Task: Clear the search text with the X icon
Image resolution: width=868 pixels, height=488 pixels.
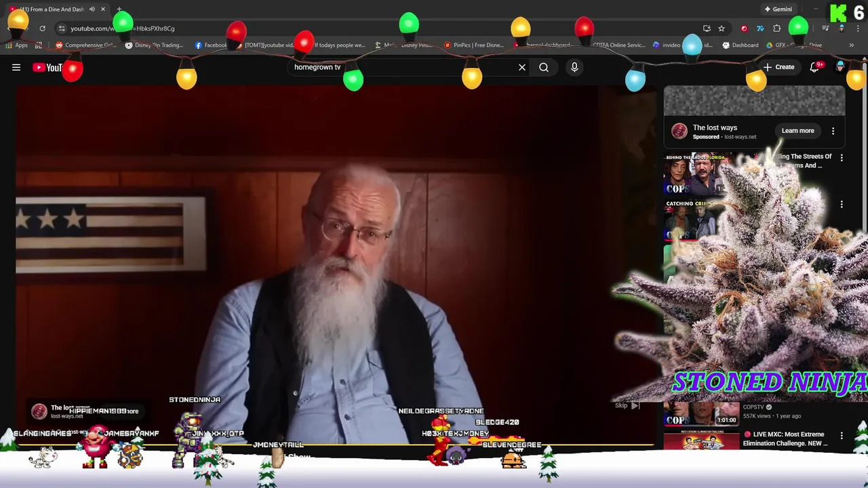Action: click(522, 67)
